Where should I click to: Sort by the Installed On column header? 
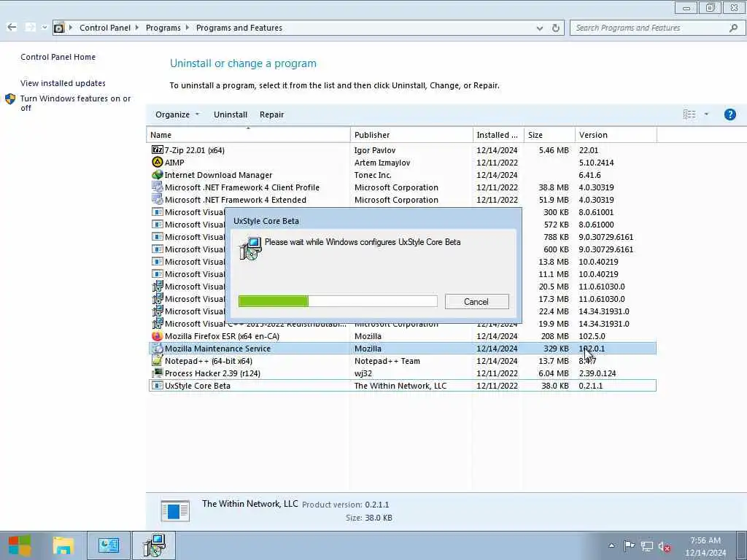click(498, 135)
